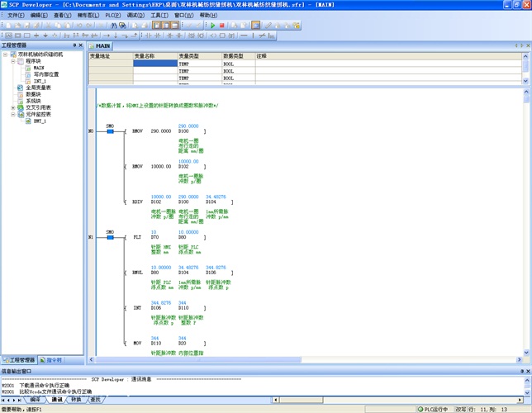
Task: Collapse the 程序块 tree node
Action: pyautogui.click(x=12, y=61)
